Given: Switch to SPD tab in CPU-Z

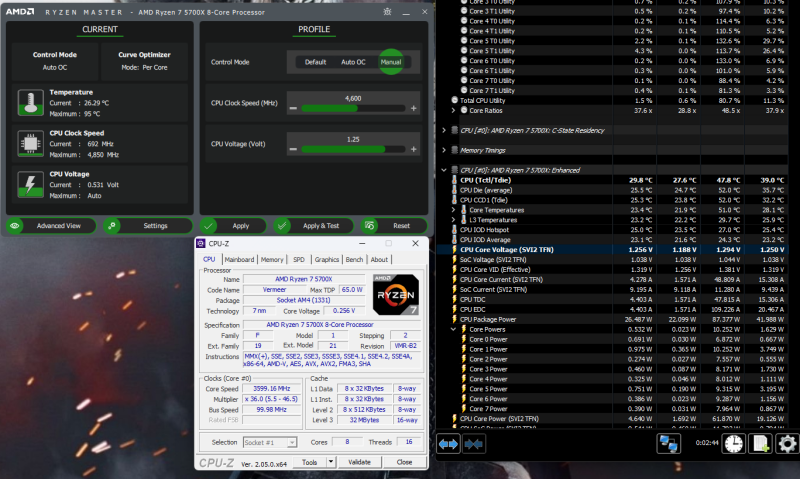Looking at the screenshot, I should click(298, 259).
